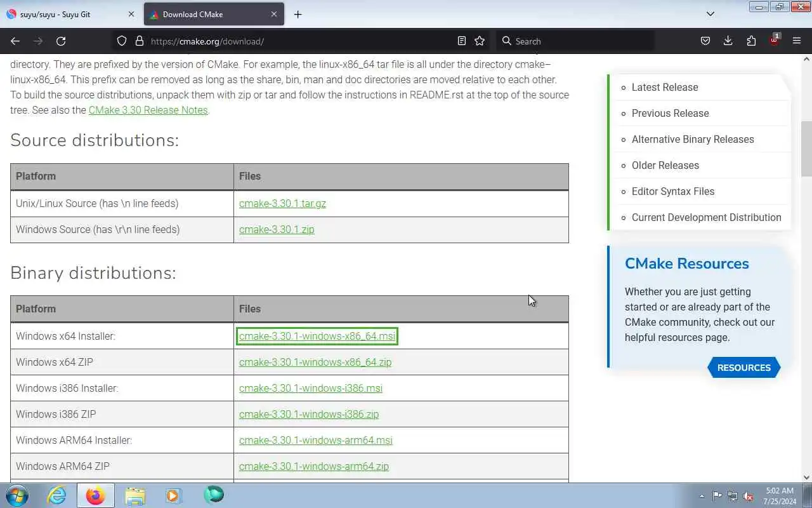Go back to previous page
The width and height of the screenshot is (812, 508).
point(15,41)
